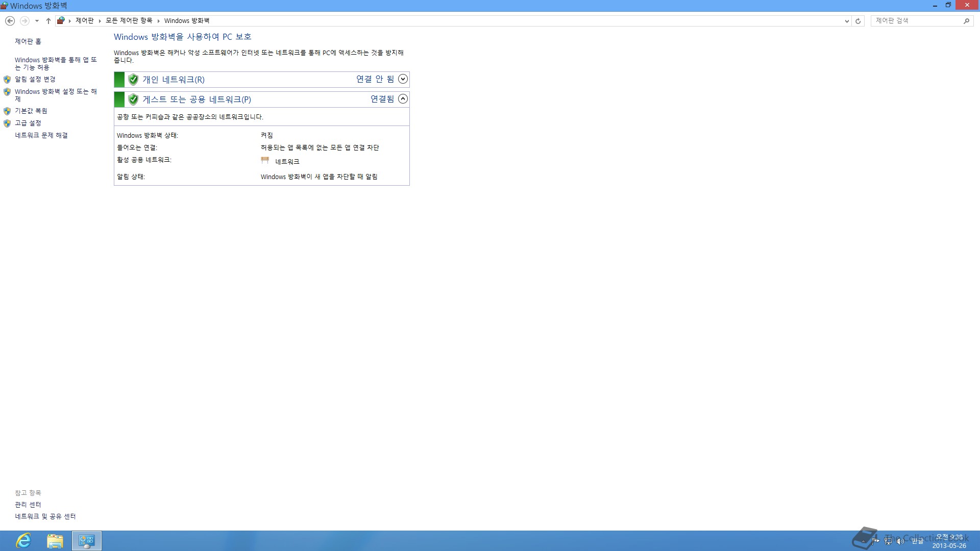Click the Windows 방화벽 상태 label
The height and width of the screenshot is (551, 980).
pos(148,135)
